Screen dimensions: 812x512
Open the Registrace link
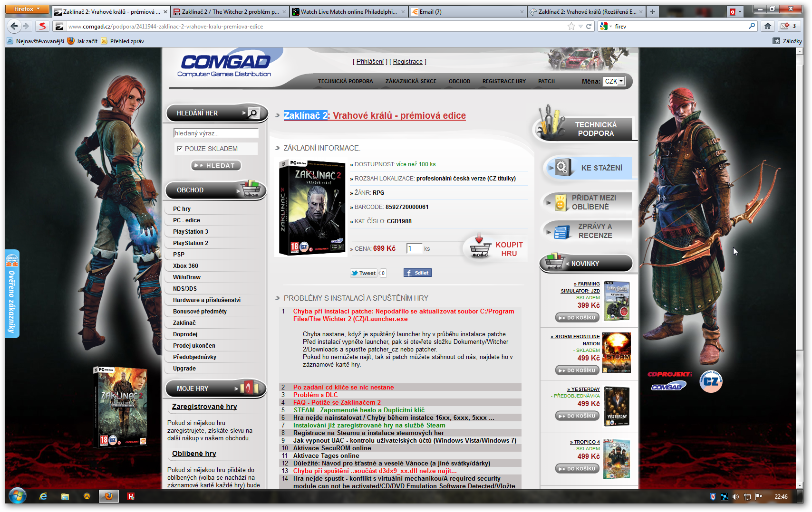pyautogui.click(x=407, y=62)
